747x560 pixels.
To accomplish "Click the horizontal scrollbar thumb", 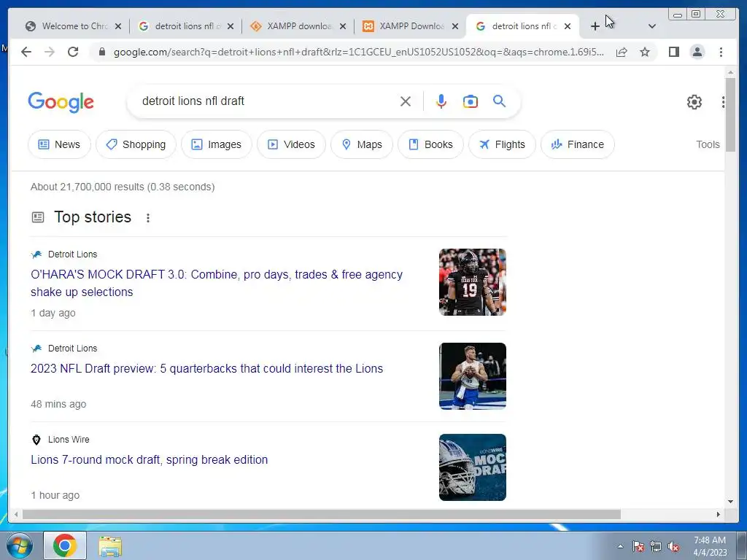I will click(322, 514).
